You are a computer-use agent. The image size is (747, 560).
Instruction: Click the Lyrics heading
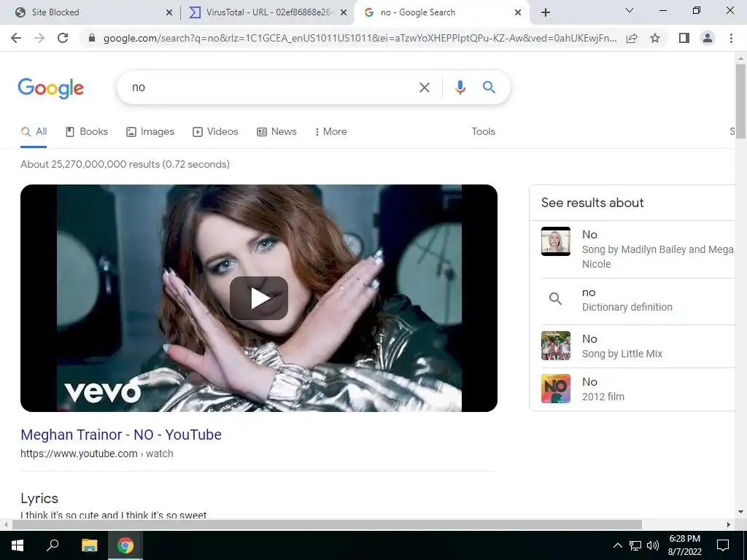39,499
